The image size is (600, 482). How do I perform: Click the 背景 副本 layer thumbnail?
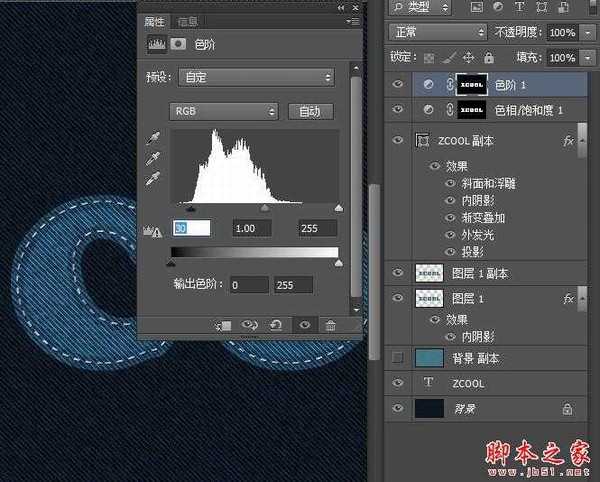click(429, 358)
